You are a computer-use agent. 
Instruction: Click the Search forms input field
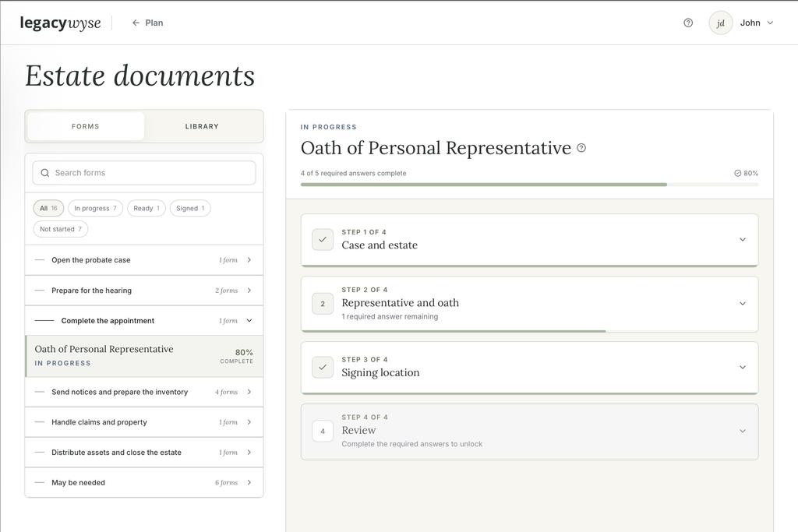tap(144, 173)
